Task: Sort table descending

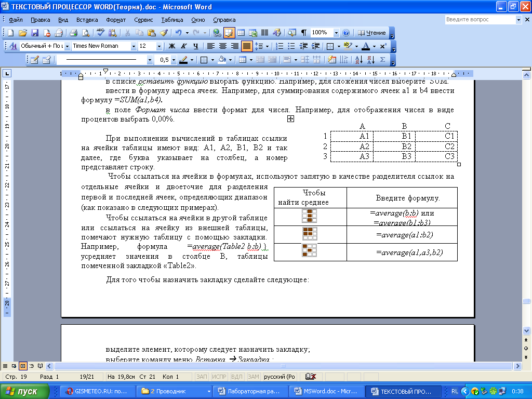Action: [370, 60]
